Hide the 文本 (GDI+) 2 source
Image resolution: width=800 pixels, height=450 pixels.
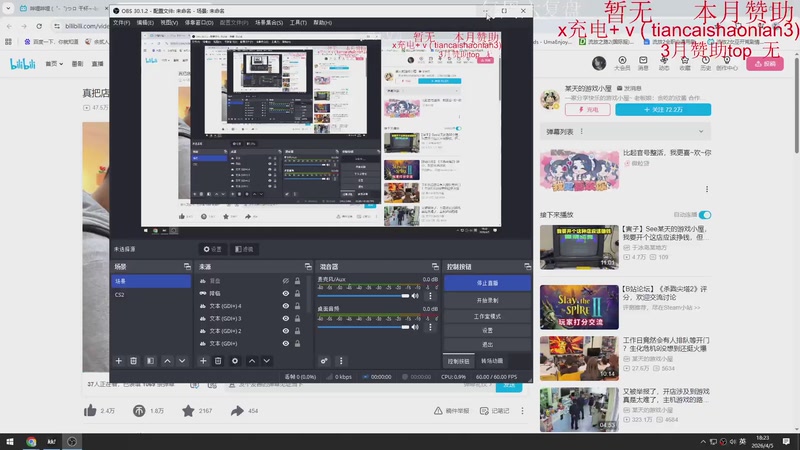point(286,331)
